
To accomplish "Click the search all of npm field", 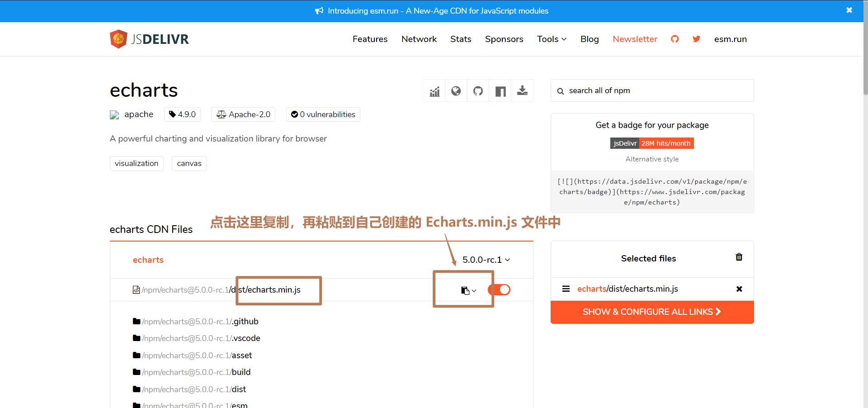I will coord(652,90).
